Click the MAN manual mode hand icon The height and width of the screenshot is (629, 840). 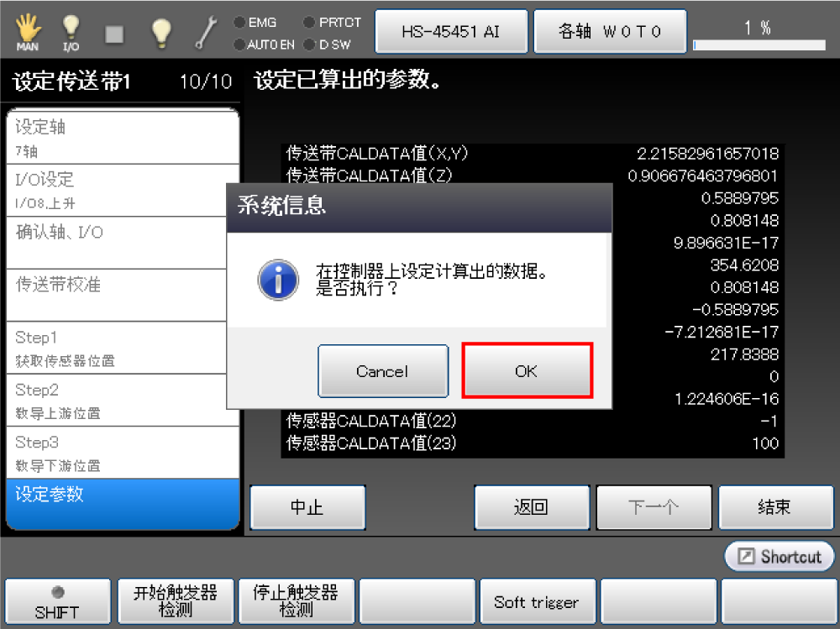pyautogui.click(x=28, y=32)
